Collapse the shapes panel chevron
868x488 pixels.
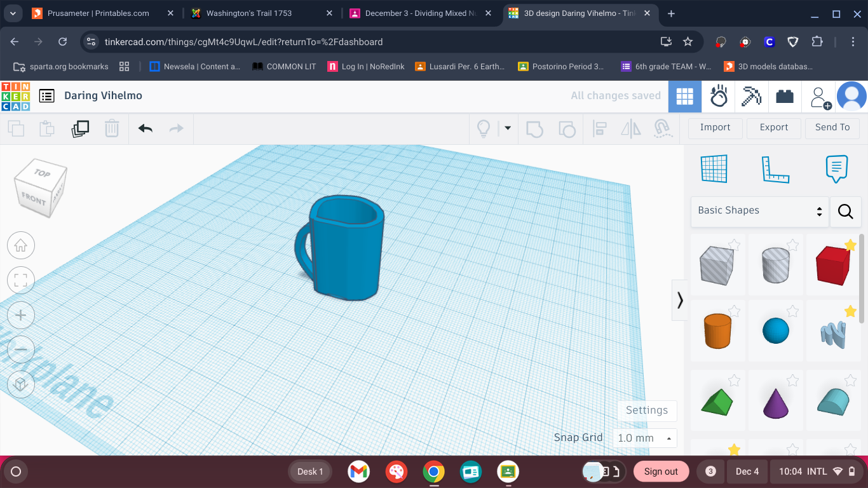click(x=680, y=300)
